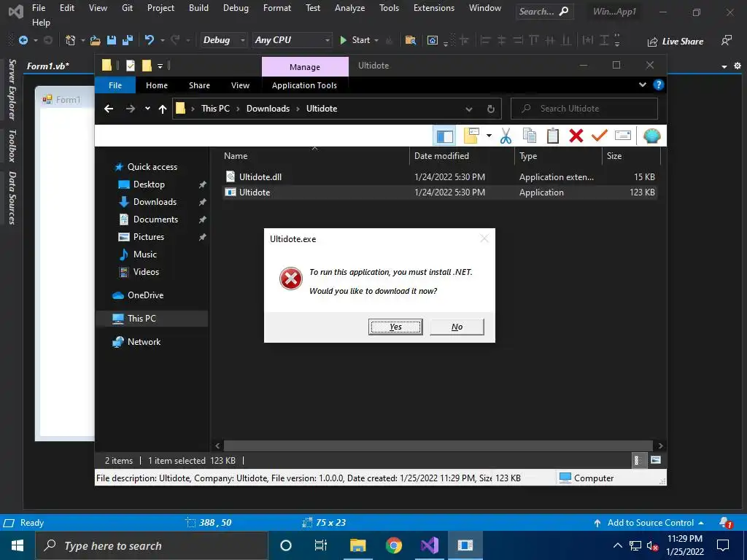Expand address bar history dropdown

point(469,109)
